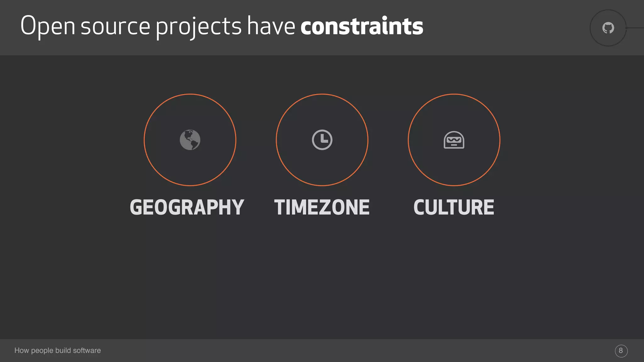Click the word projects in the title
Screen dimensions: 644x362
coord(199,26)
